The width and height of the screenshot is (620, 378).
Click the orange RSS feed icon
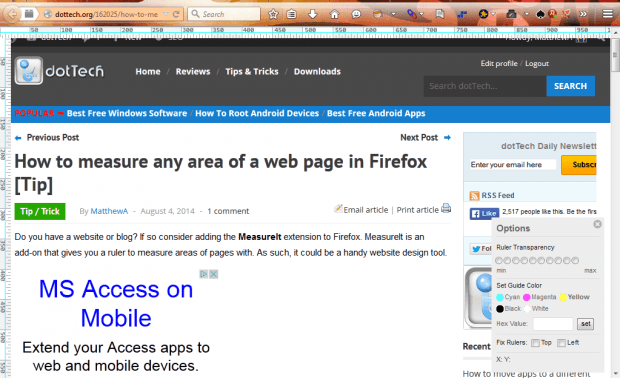pos(474,195)
